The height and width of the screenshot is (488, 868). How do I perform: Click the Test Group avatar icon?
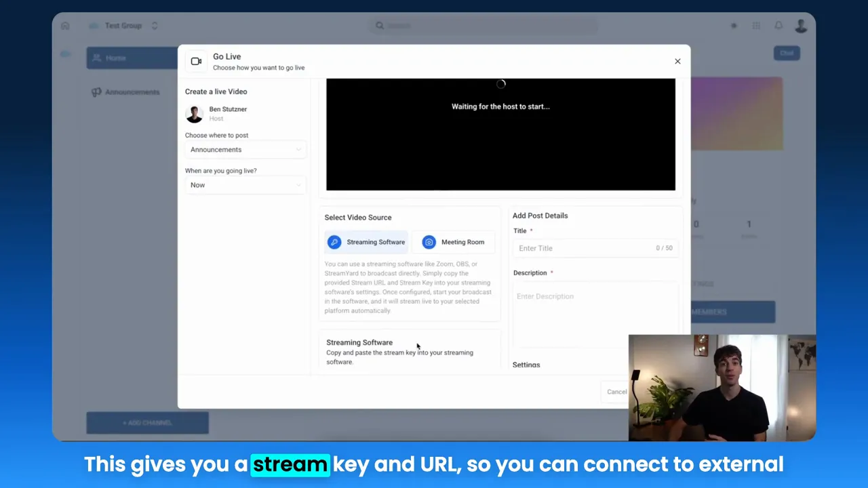[x=94, y=25]
